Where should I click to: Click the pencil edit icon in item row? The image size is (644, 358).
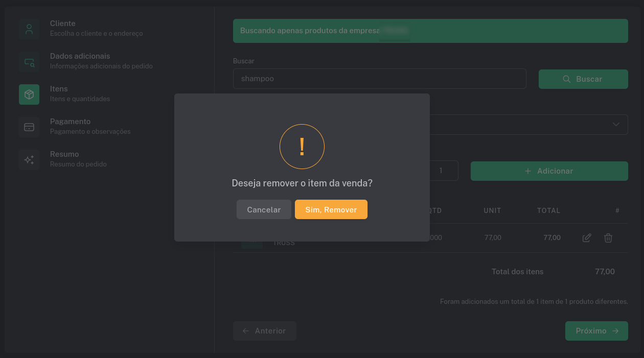587,238
